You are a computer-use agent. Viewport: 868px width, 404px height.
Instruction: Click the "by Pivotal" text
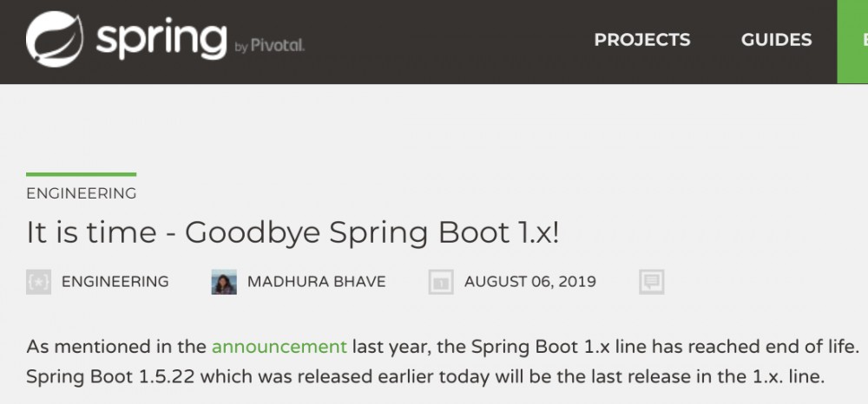tap(270, 46)
